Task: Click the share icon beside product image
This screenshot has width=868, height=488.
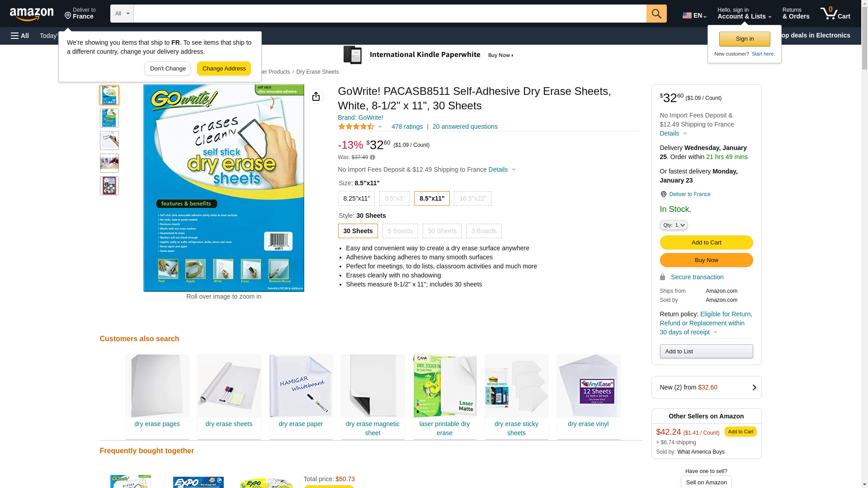Action: pyautogui.click(x=316, y=96)
